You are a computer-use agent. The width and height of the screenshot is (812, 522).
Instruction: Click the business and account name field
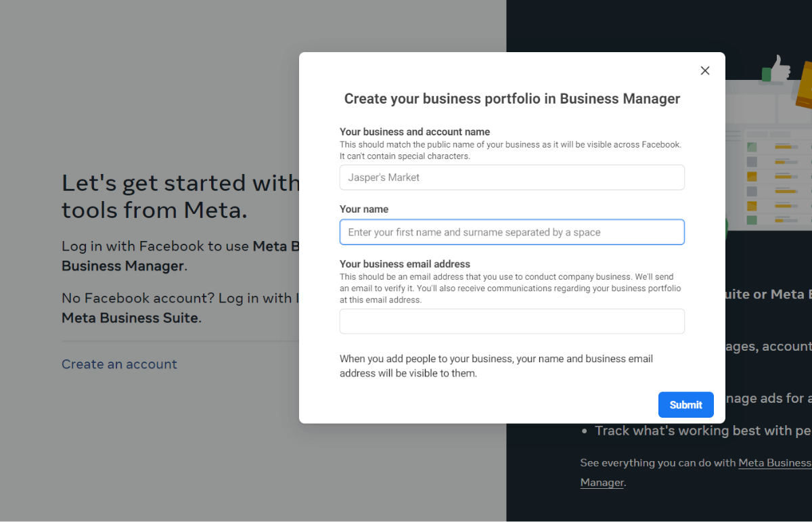coord(512,177)
